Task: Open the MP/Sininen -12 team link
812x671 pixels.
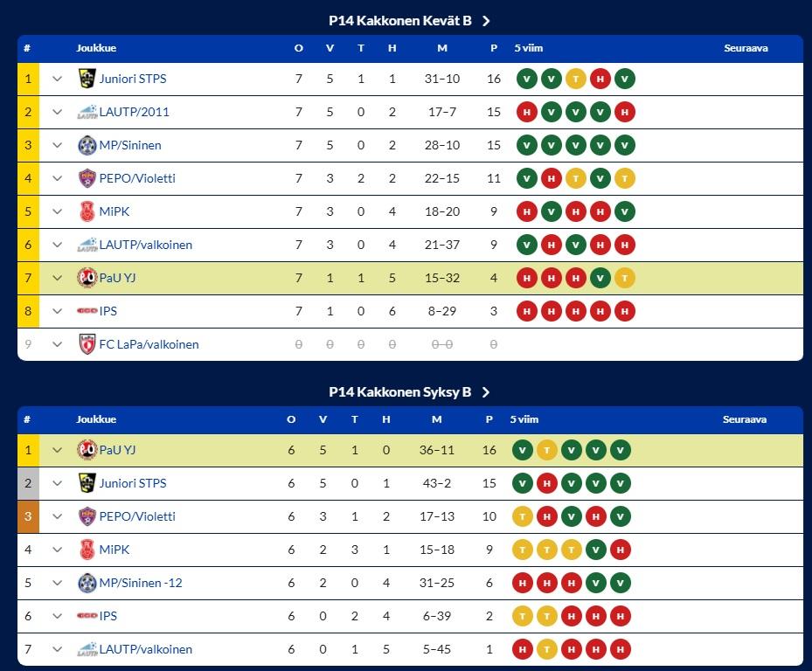Action: coord(141,583)
